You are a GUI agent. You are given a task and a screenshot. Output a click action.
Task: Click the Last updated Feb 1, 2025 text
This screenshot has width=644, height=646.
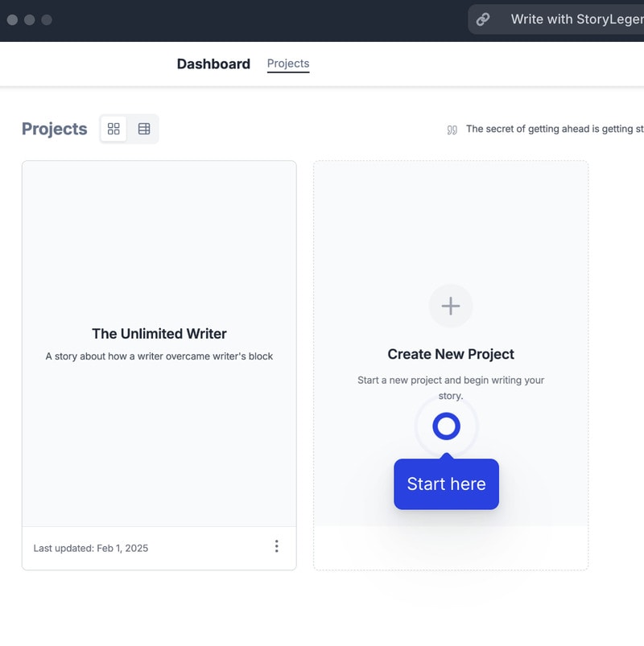tap(91, 548)
